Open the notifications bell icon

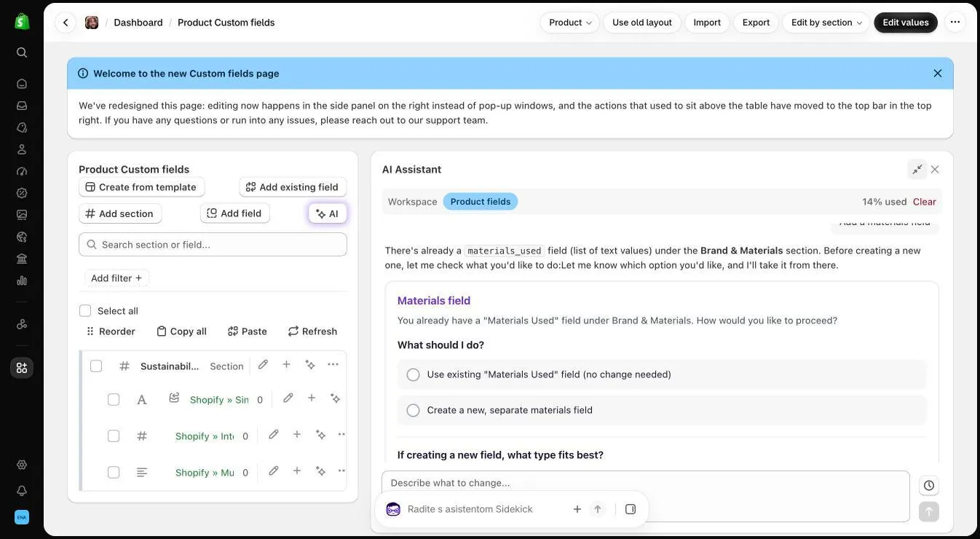point(22,491)
